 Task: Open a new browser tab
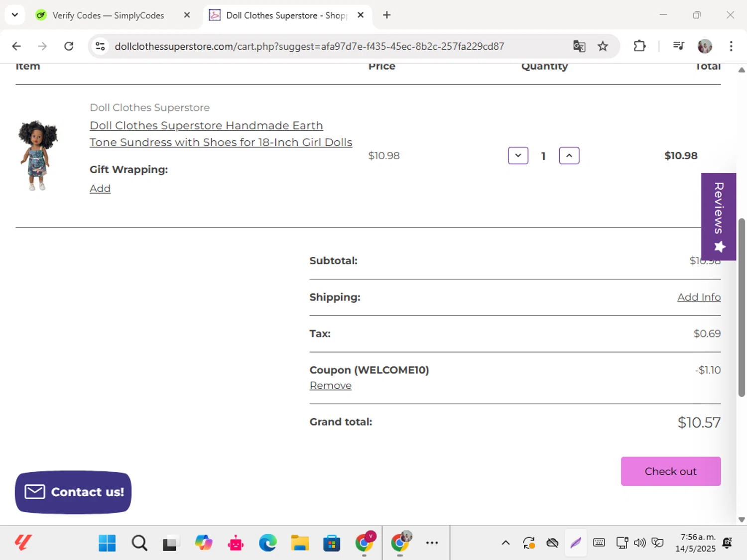387,15
